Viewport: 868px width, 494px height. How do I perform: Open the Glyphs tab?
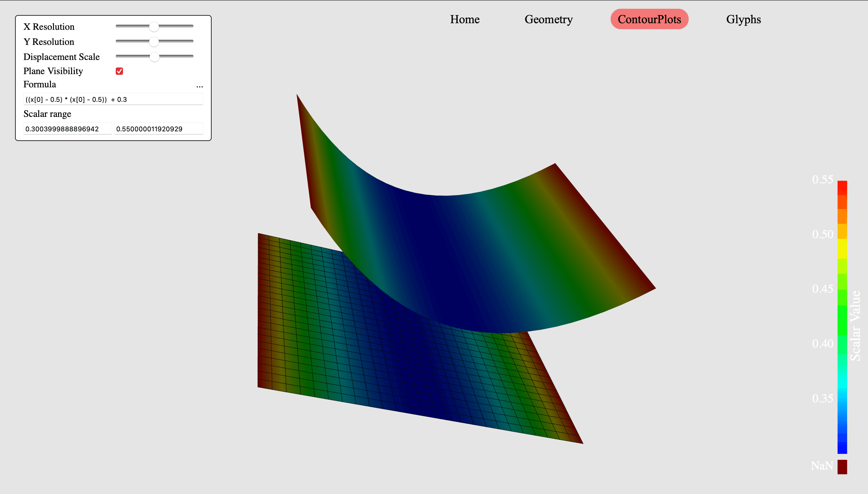tap(743, 19)
